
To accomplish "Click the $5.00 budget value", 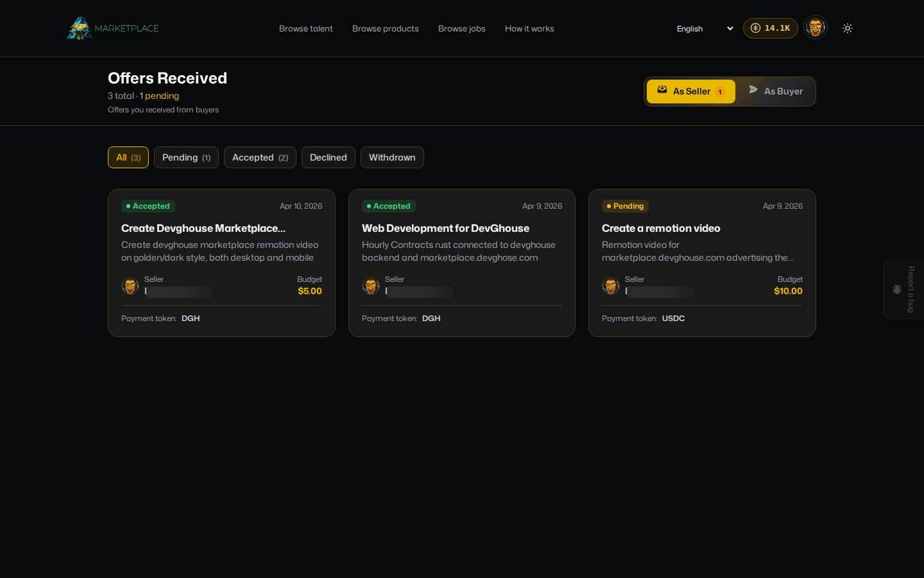I will (x=310, y=291).
